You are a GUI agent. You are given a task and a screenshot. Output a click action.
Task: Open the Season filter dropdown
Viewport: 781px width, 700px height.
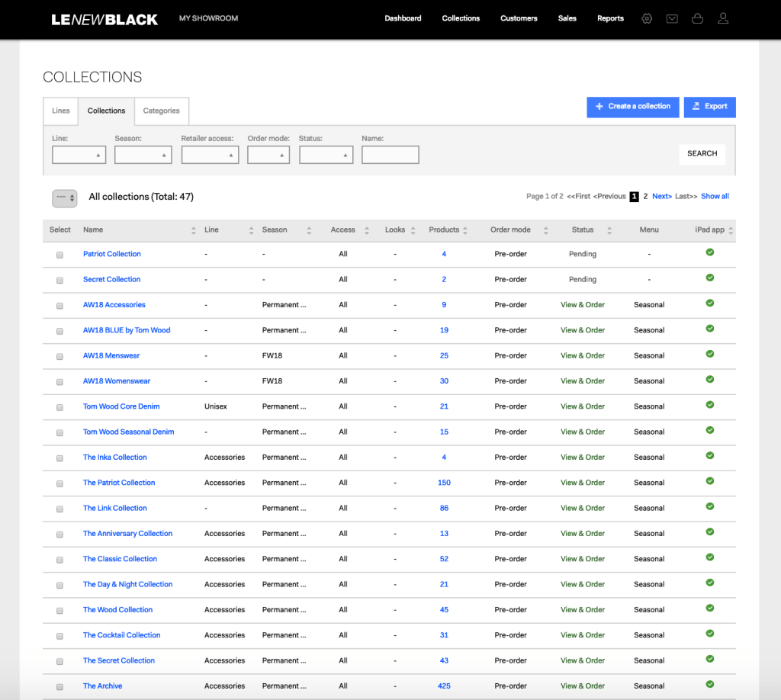[x=143, y=155]
